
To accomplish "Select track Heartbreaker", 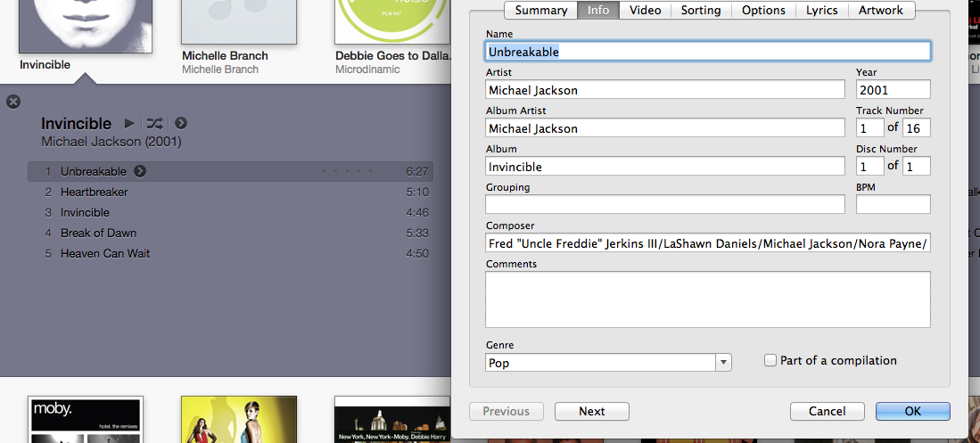I will tap(230, 192).
